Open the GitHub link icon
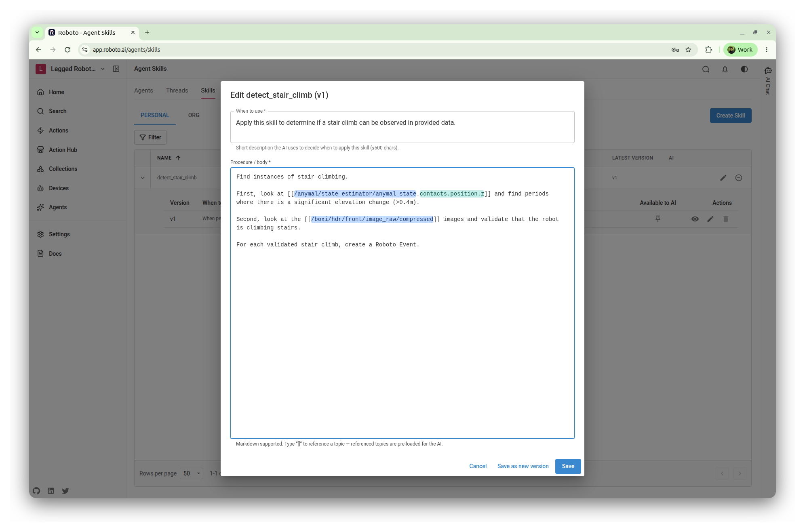Viewport: 805px width, 532px height. [x=36, y=491]
